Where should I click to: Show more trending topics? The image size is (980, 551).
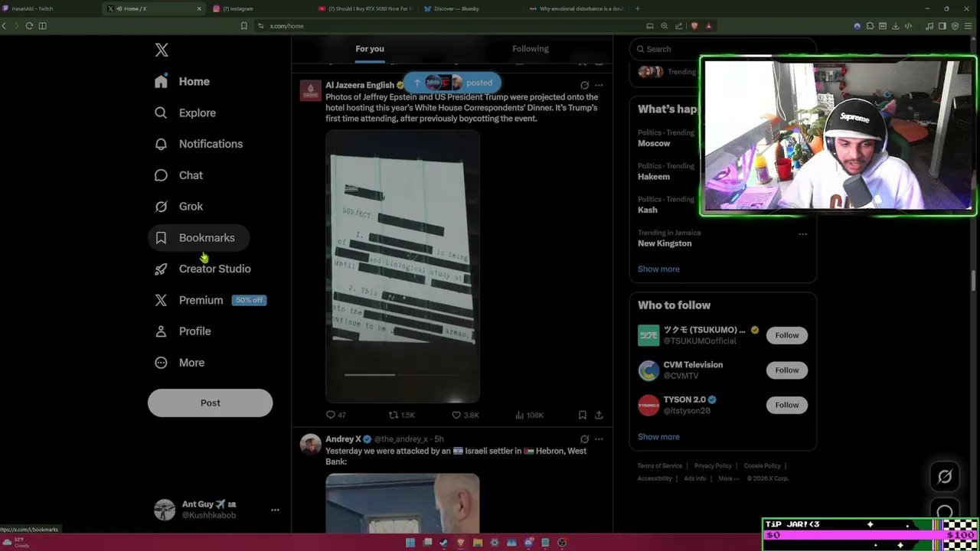tap(658, 269)
